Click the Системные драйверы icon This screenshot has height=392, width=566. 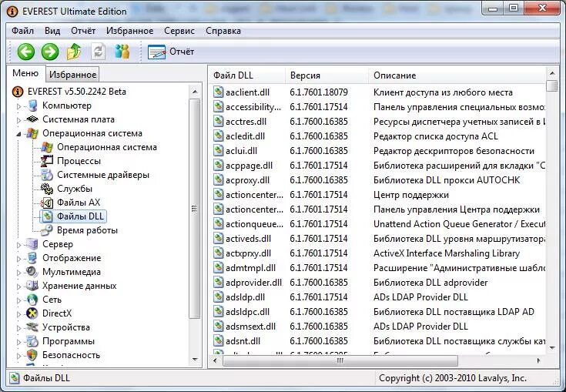(47, 175)
